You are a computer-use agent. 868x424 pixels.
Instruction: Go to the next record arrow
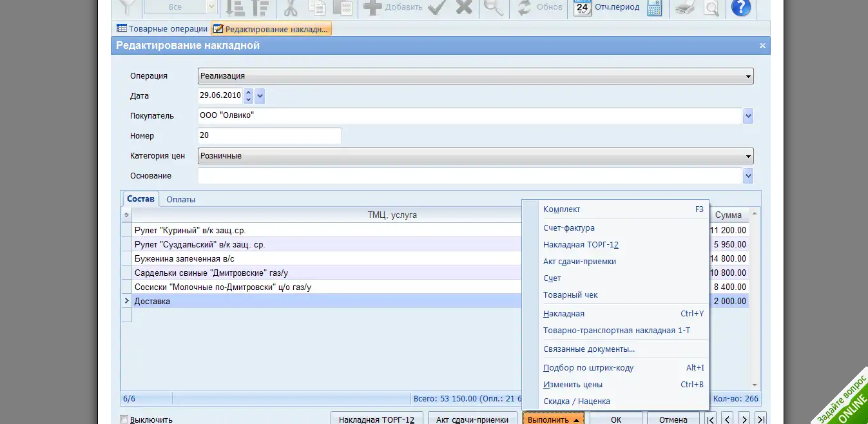point(744,419)
